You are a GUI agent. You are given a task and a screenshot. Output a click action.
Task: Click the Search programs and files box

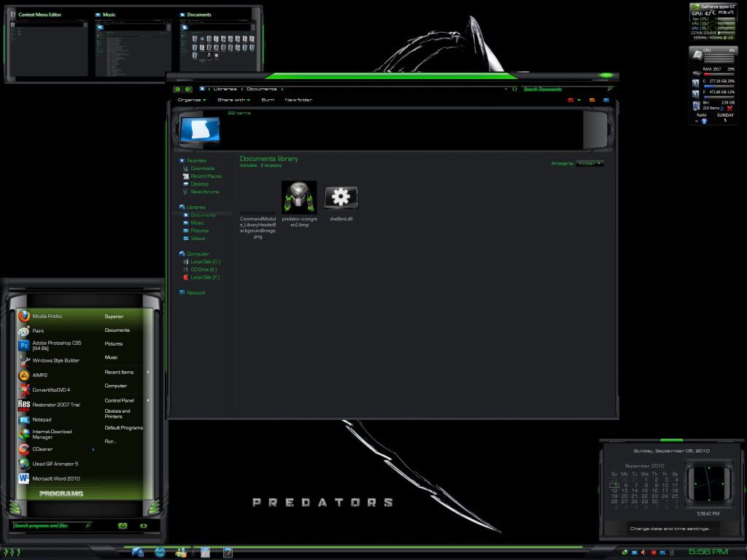coord(53,526)
